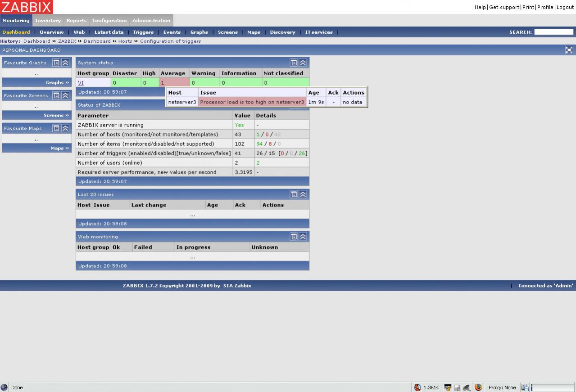Open the Profile link
The height and width of the screenshot is (392, 576).
545,7
